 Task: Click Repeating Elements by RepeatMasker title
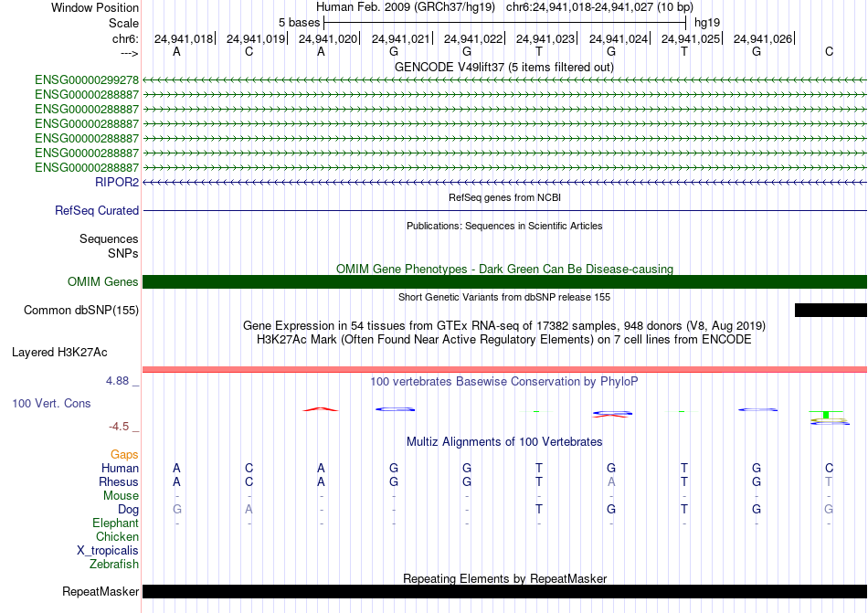click(505, 578)
